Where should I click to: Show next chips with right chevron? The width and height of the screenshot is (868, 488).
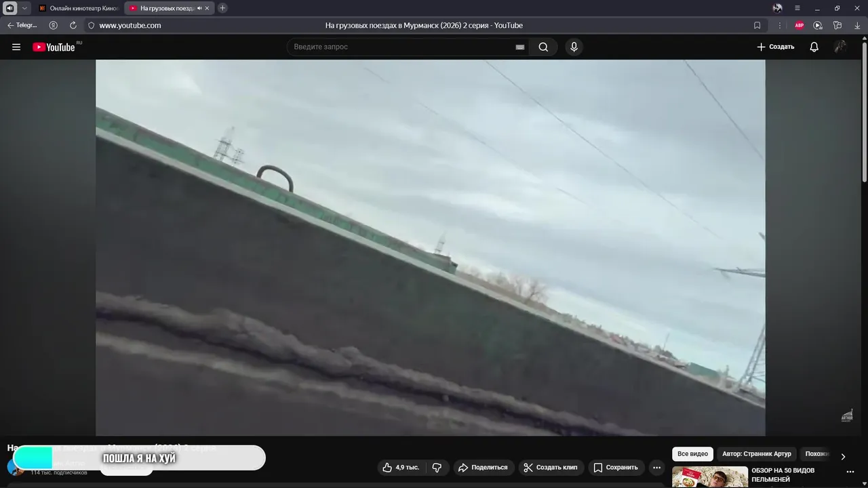point(843,456)
